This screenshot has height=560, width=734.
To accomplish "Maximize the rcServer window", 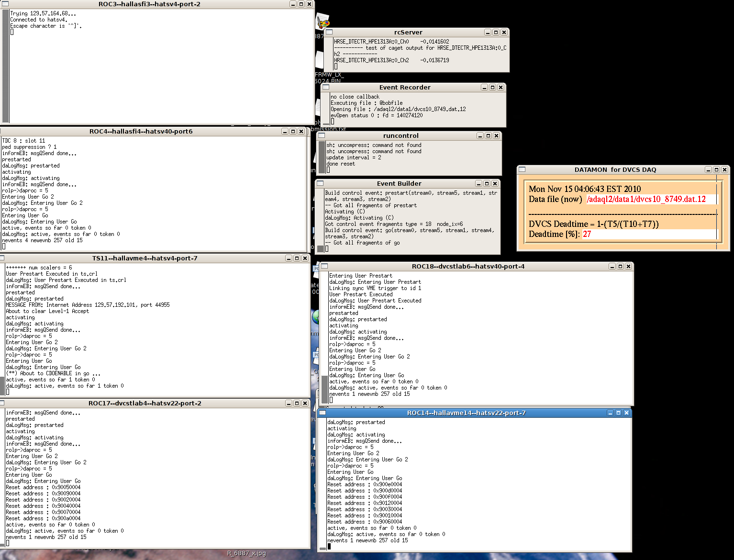I will pyautogui.click(x=496, y=32).
